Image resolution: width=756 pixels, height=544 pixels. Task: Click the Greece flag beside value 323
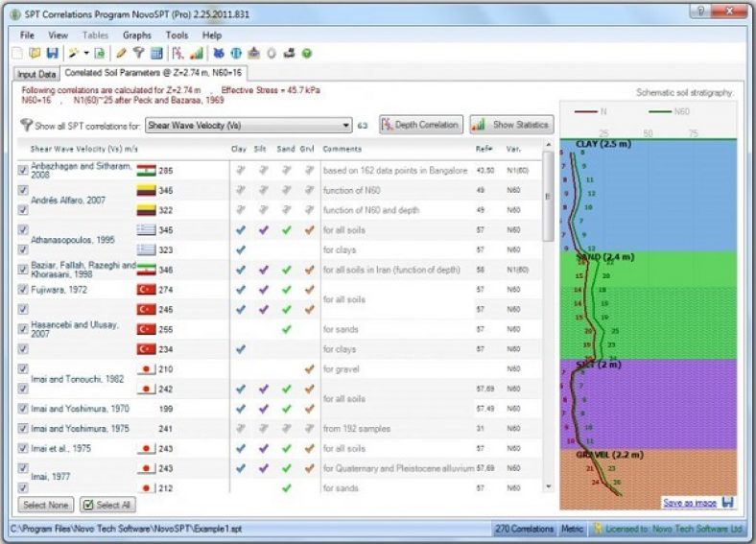coord(146,249)
